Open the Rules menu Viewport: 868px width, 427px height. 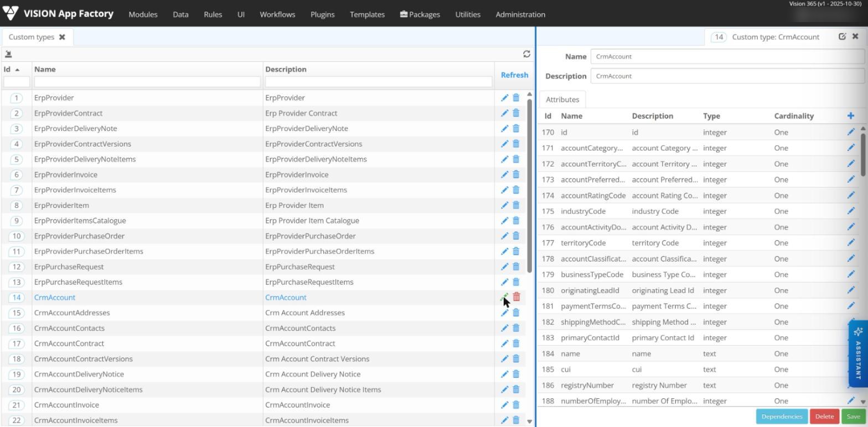click(213, 14)
